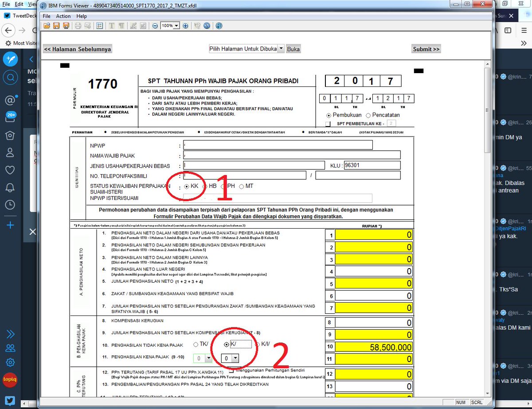This screenshot has height=409, width=532.
Task: Tick the SPT Pembetulan Ke checkbox
Action: tap(329, 124)
